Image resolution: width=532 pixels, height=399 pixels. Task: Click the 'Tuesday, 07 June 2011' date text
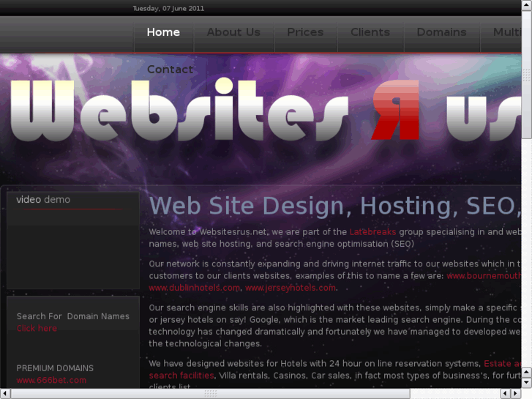pos(168,9)
